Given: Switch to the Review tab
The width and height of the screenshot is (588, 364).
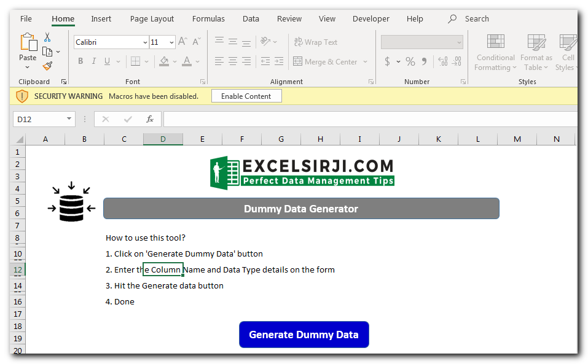Looking at the screenshot, I should pos(289,19).
